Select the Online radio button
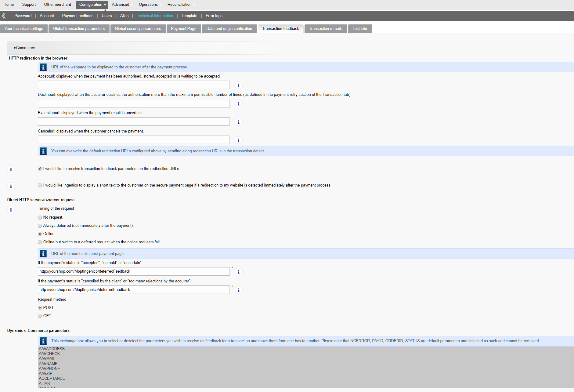 pyautogui.click(x=40, y=234)
